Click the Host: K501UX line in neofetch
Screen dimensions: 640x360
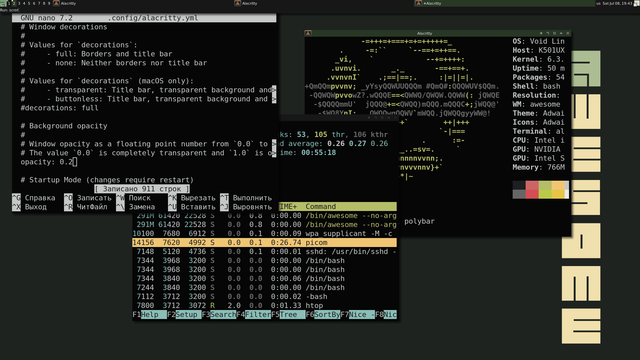point(539,51)
